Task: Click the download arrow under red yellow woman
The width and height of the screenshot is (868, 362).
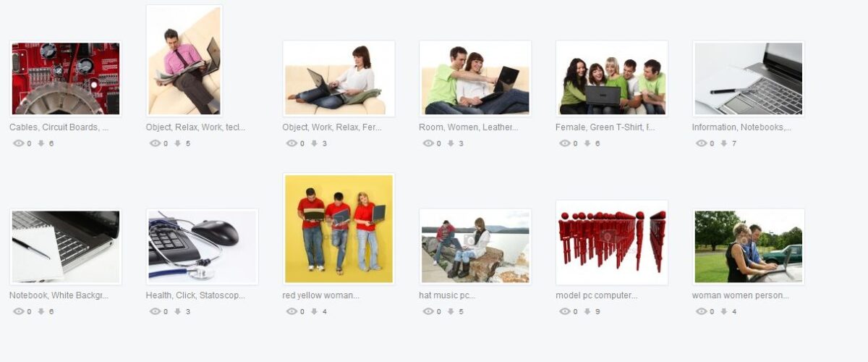Action: pos(314,311)
